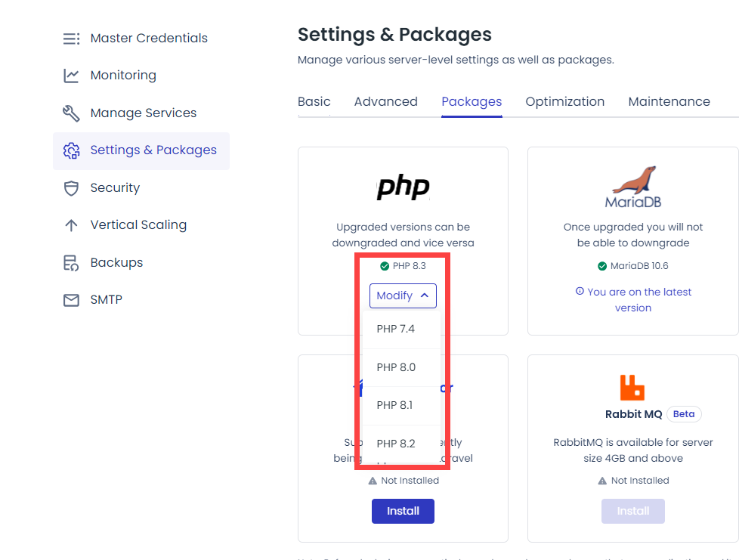Switch to the Optimization tab
Image resolution: width=739 pixels, height=560 pixels.
pos(564,101)
